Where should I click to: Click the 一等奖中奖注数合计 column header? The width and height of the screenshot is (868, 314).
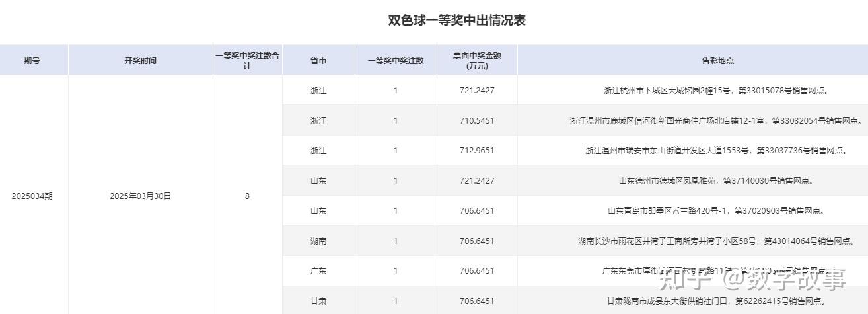(x=247, y=60)
